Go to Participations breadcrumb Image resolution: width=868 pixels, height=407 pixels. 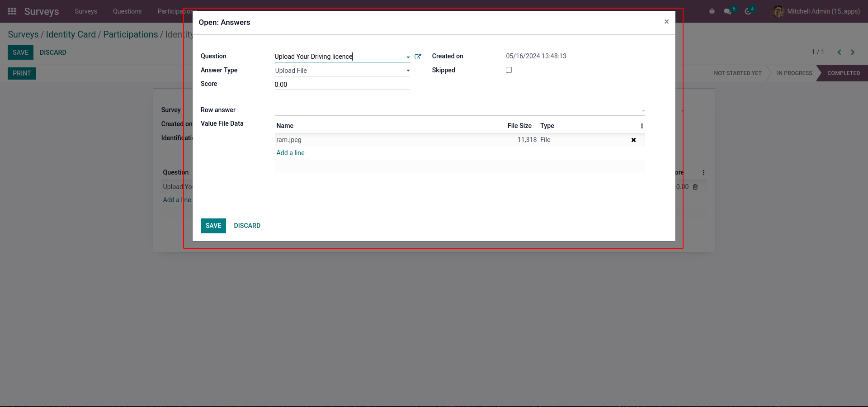(x=130, y=34)
